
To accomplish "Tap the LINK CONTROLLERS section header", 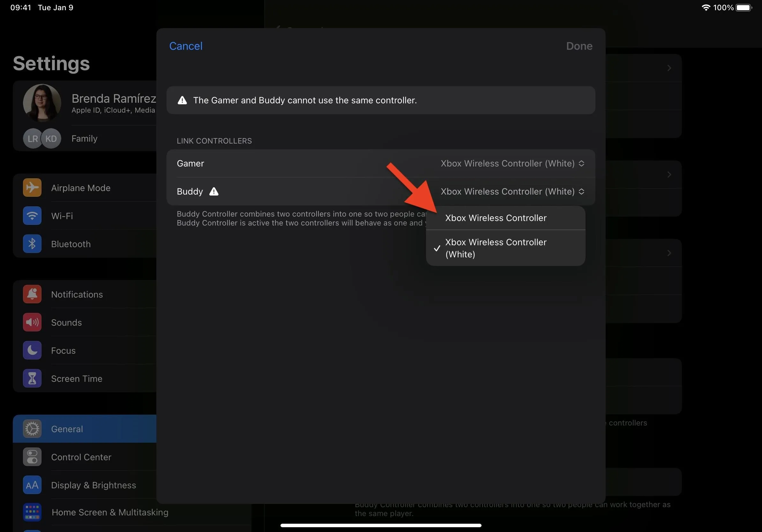I will coord(214,141).
